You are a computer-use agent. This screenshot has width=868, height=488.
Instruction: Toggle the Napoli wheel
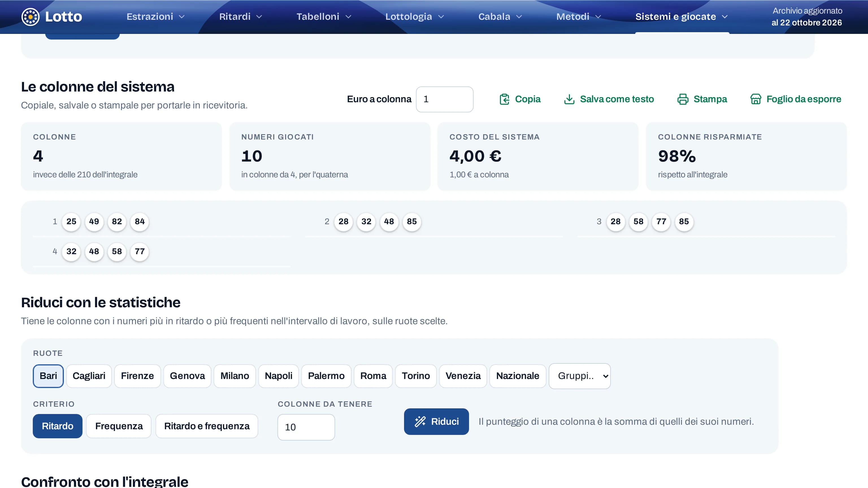(x=278, y=376)
